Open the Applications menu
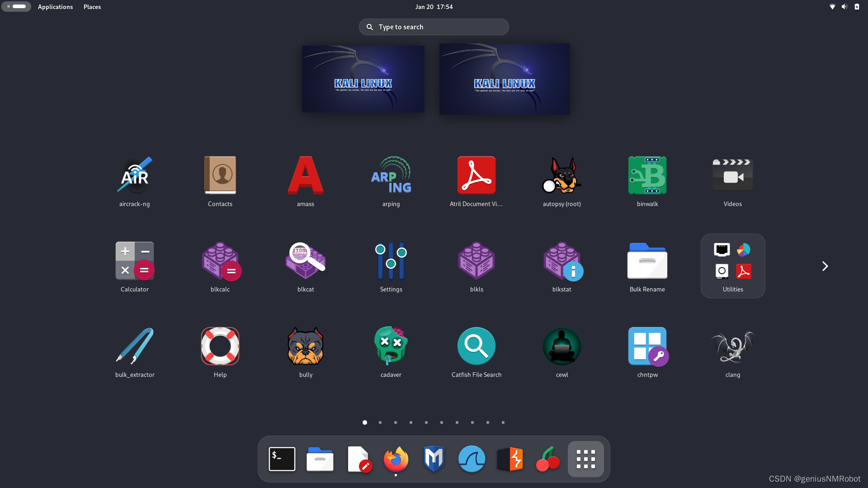This screenshot has width=868, height=488. 55,7
